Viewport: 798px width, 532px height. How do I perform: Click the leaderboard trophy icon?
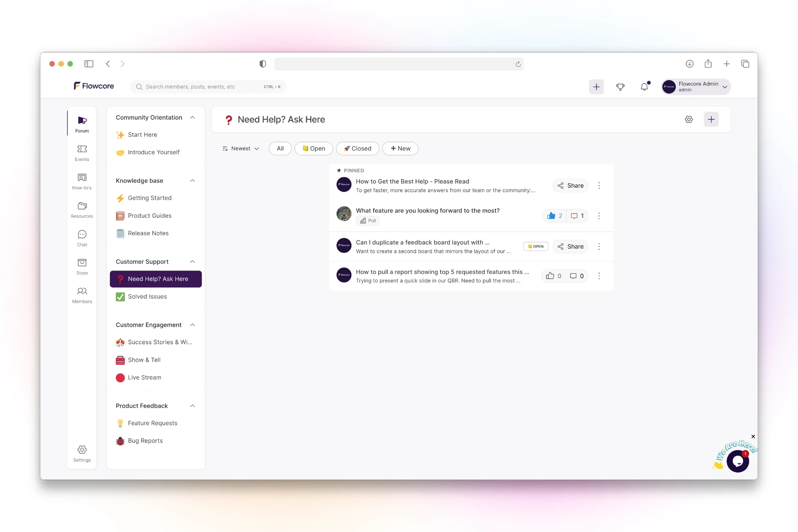tap(620, 87)
